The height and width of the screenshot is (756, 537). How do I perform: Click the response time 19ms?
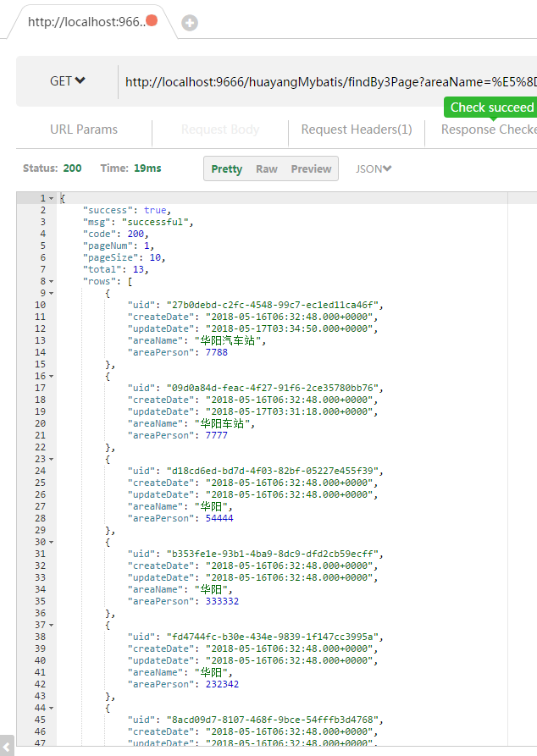[147, 168]
